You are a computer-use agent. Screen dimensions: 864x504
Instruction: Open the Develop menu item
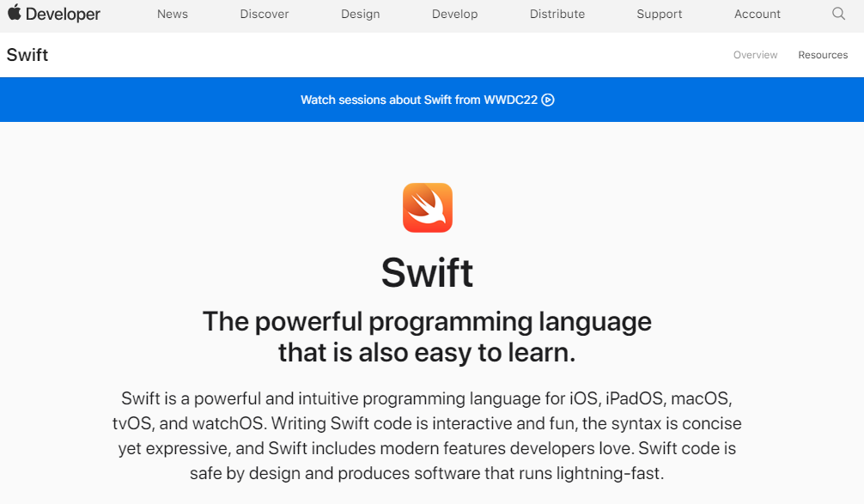[x=454, y=15]
